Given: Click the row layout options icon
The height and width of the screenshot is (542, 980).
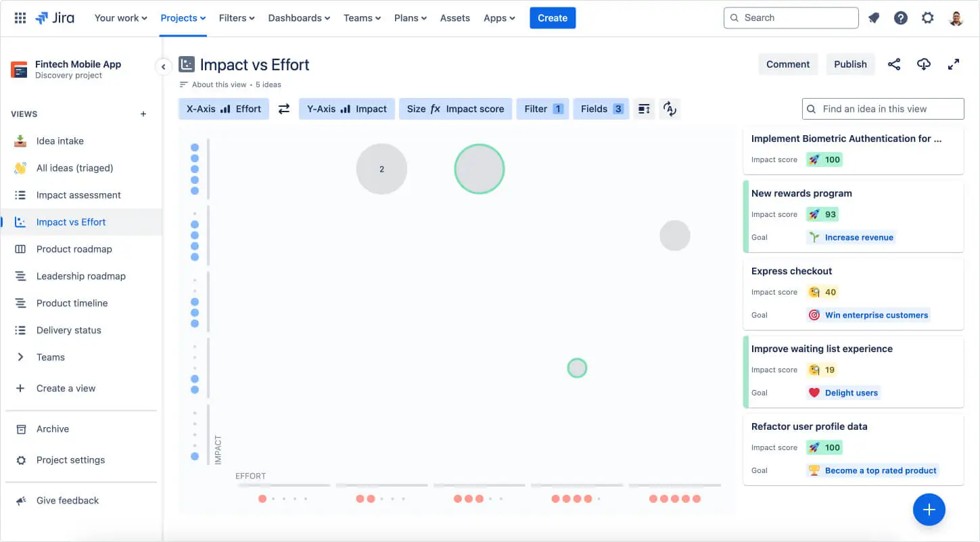Looking at the screenshot, I should (x=644, y=109).
